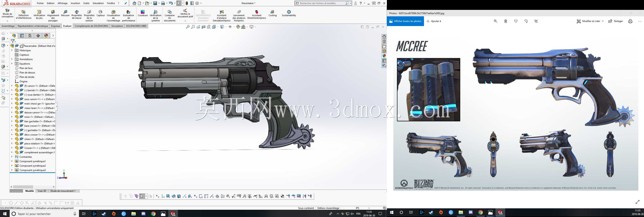Switch to the Equisse tab

coord(55,26)
